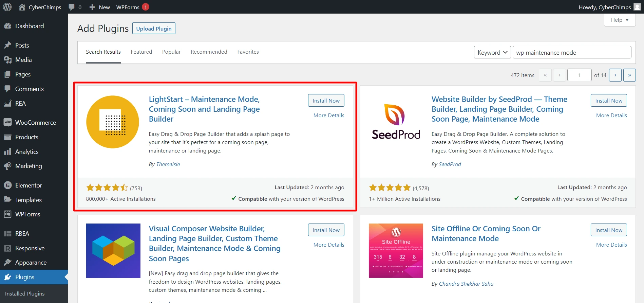
Task: Click the WooCommerce icon in sidebar
Action: [x=7, y=122]
